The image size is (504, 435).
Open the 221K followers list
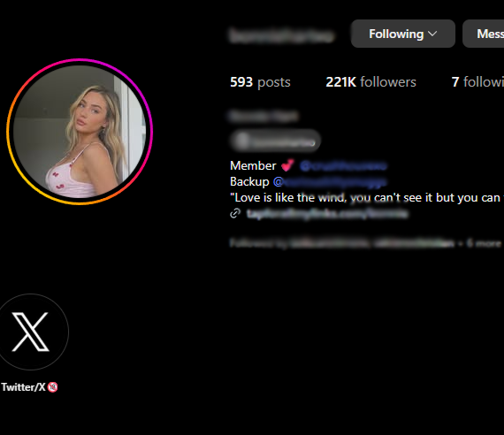pyautogui.click(x=370, y=82)
